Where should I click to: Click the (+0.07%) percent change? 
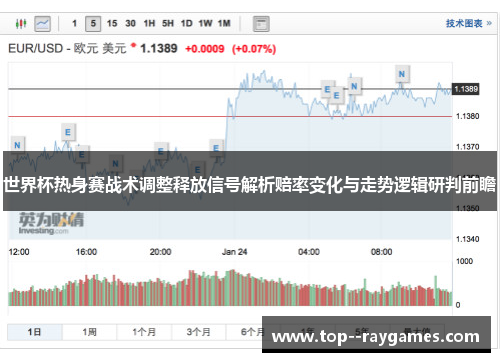(x=254, y=49)
